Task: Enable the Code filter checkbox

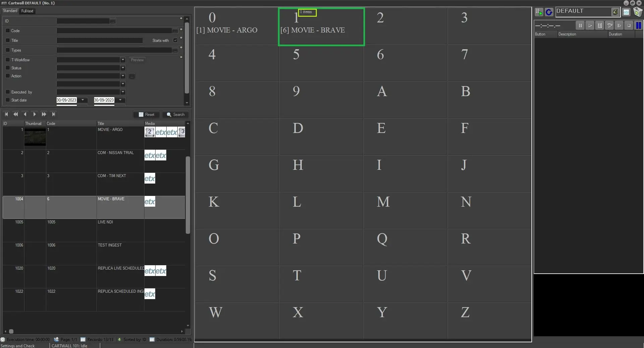Action: [x=8, y=30]
